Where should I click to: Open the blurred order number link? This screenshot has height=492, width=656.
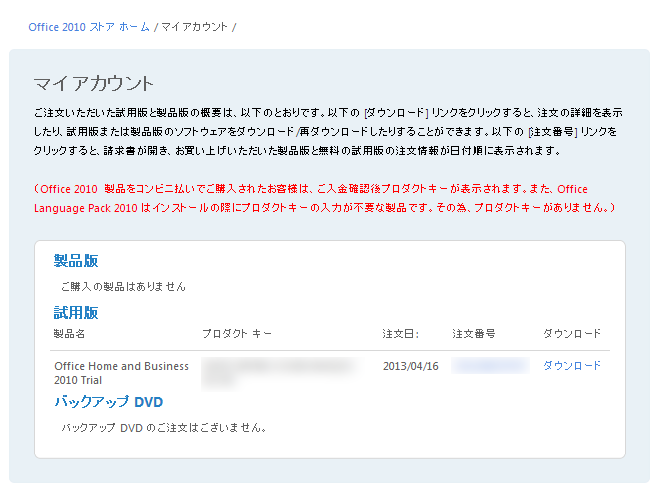point(490,366)
